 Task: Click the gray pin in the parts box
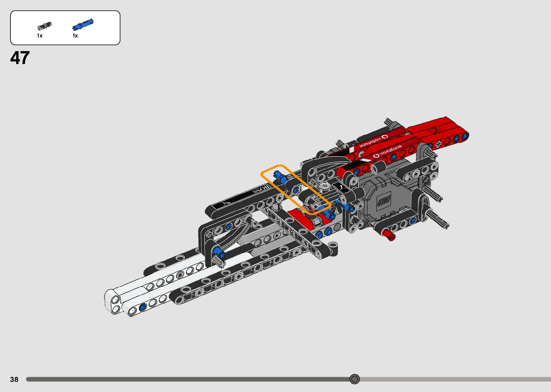(45, 26)
